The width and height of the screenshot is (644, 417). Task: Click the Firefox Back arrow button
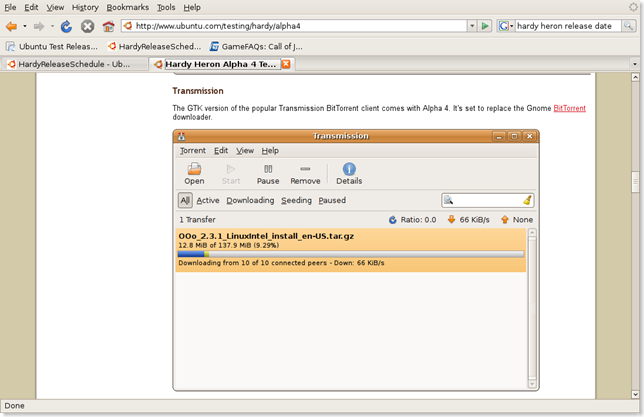pyautogui.click(x=11, y=26)
